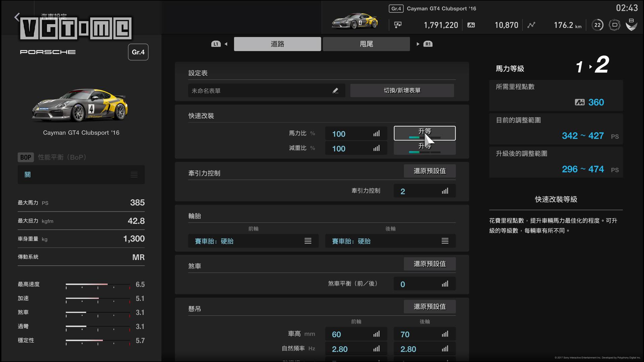Click 最大馬力 value 385
The width and height of the screenshot is (644, 362).
pyautogui.click(x=137, y=202)
